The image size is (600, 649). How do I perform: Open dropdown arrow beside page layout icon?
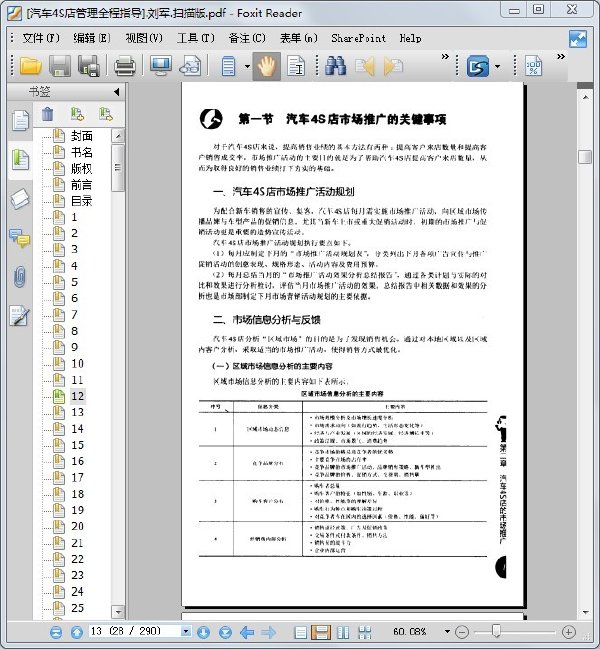click(247, 66)
